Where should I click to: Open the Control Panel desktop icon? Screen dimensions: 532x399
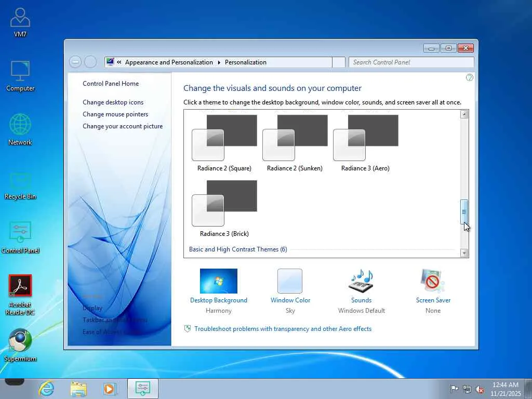[x=20, y=237]
